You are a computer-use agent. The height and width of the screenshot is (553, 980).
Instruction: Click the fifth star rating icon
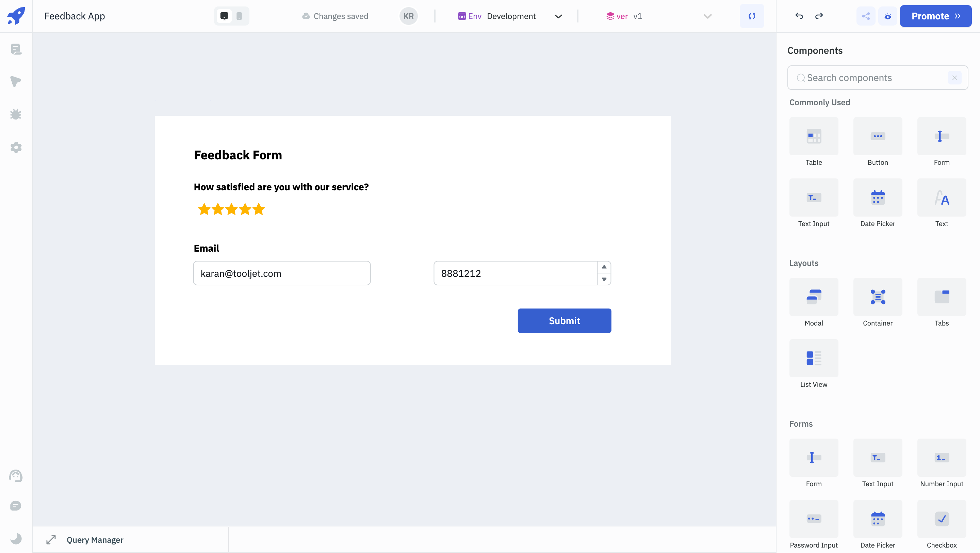click(259, 209)
